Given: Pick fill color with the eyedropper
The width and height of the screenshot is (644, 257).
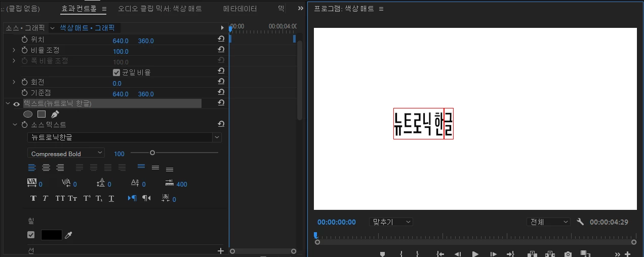Looking at the screenshot, I should 69,235.
